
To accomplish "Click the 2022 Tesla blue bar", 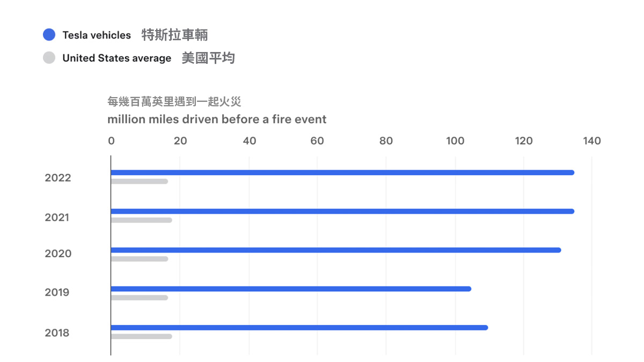I will click(342, 173).
